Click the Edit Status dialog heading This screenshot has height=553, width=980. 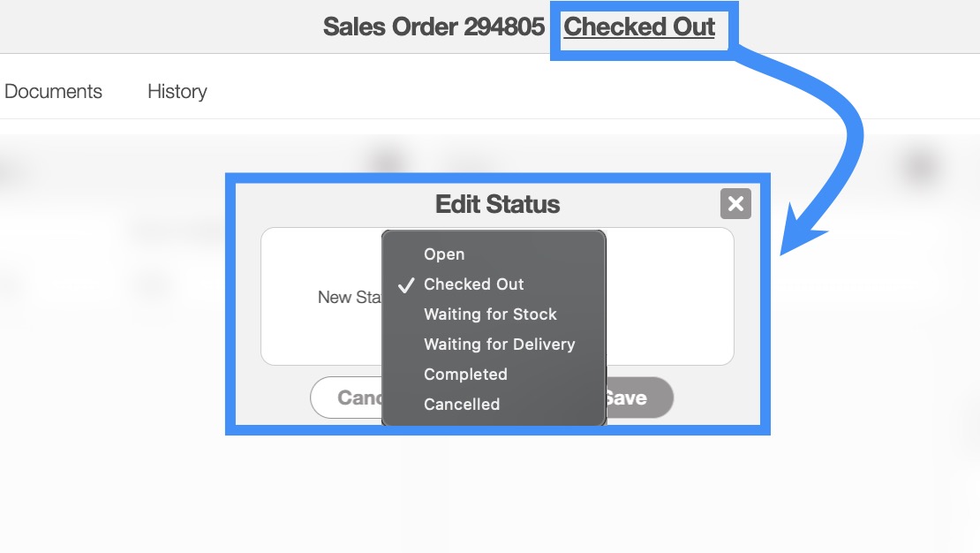pos(497,205)
